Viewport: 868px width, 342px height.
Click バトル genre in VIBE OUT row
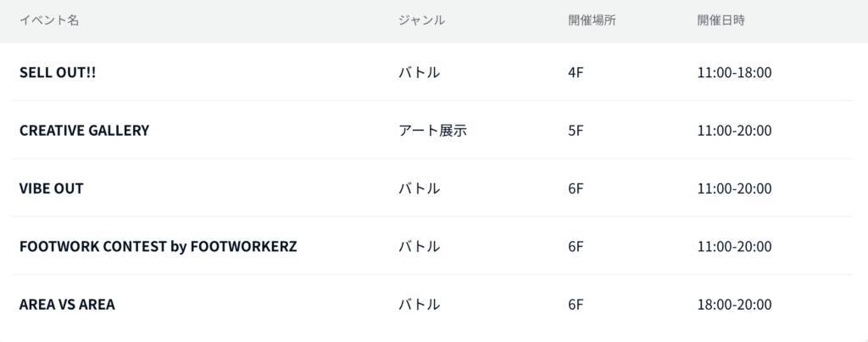pos(419,188)
